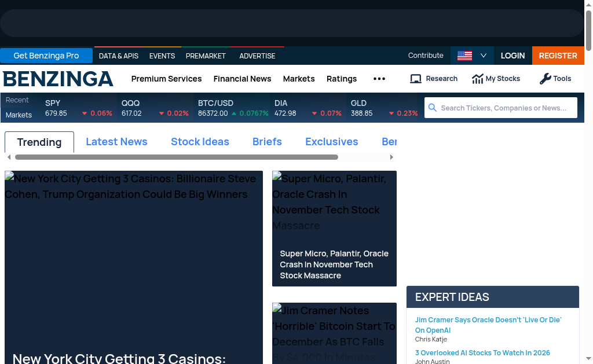
Task: Switch to the Latest News tab
Action: pos(116,142)
